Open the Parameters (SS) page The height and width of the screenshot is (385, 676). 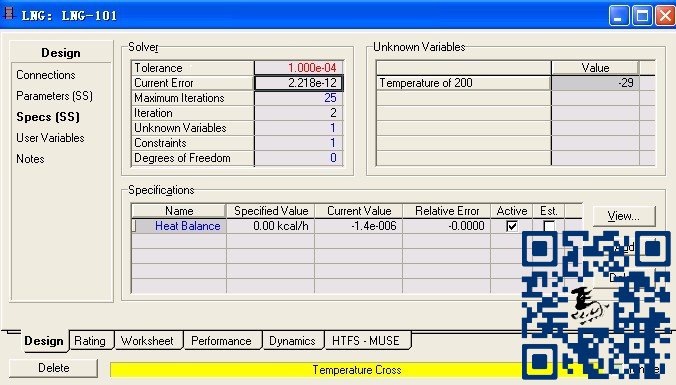click(54, 96)
